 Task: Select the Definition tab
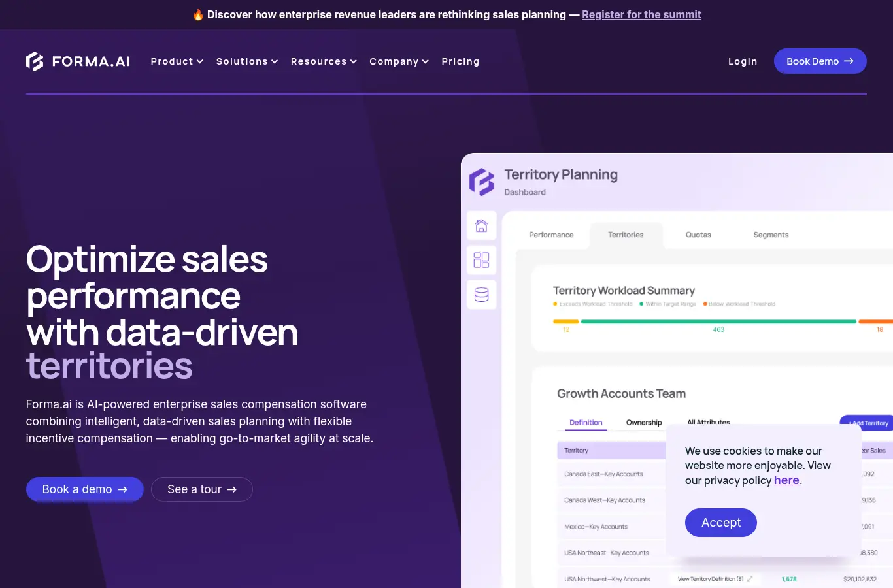coord(586,423)
